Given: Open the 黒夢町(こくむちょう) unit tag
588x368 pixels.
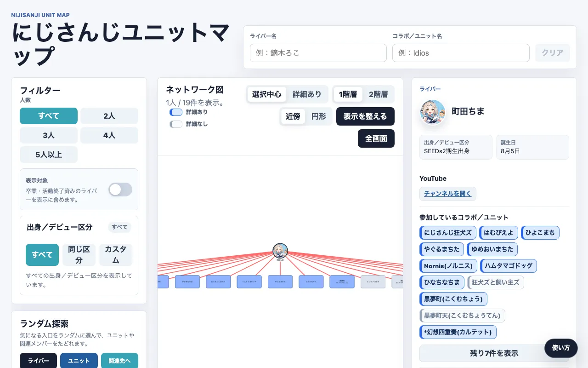Looking at the screenshot, I should coord(453,299).
